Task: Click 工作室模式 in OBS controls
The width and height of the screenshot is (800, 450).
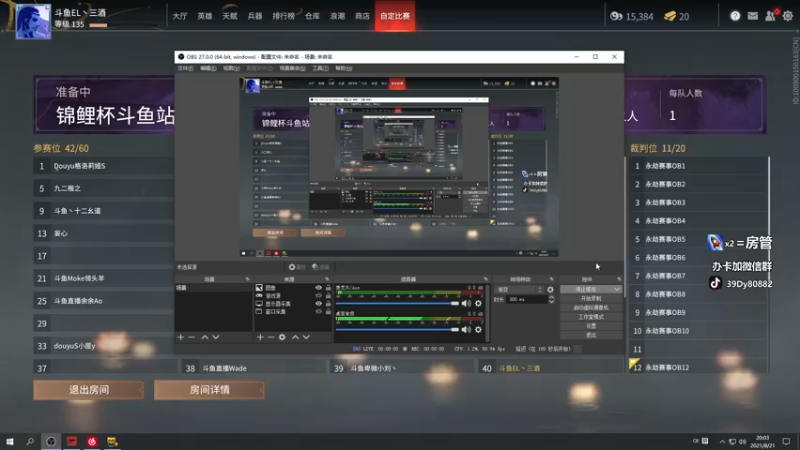Action: [x=591, y=317]
